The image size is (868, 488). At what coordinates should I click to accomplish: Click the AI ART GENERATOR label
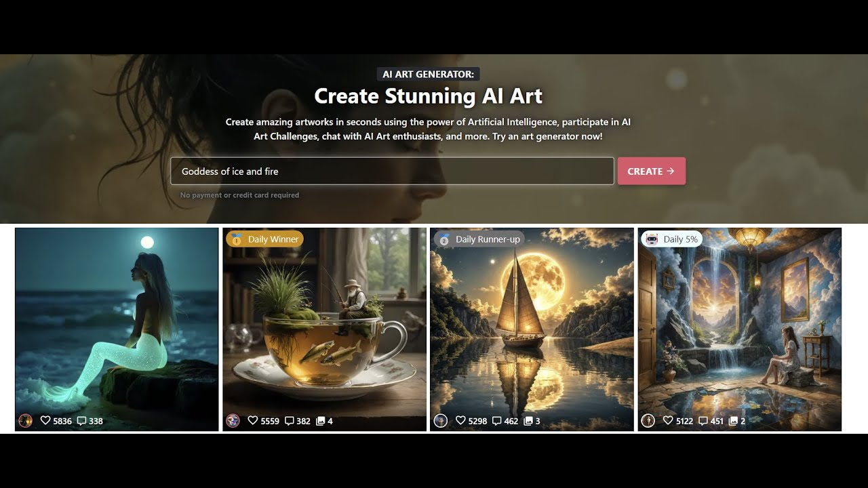tap(428, 74)
